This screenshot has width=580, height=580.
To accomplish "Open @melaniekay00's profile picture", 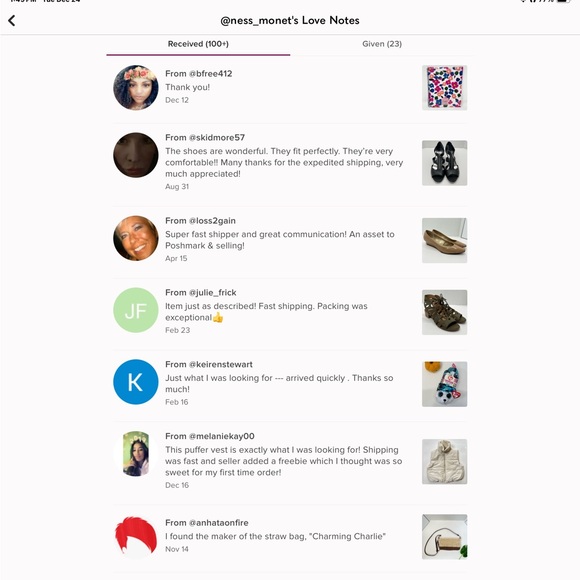I will coord(136,453).
